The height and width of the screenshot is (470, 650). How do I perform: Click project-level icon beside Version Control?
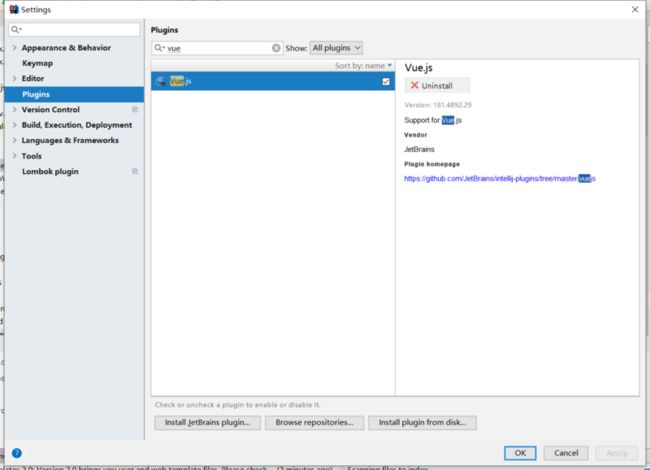(135, 109)
